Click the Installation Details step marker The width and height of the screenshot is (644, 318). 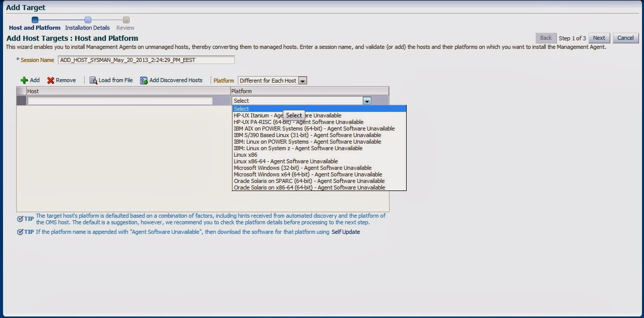[88, 20]
